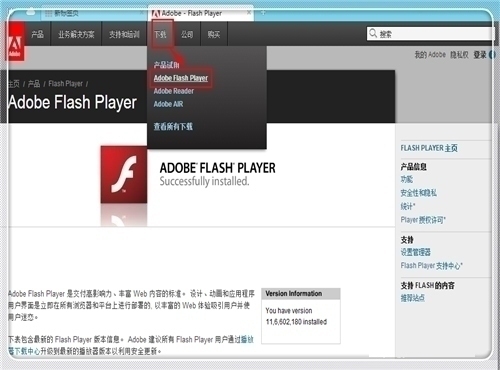This screenshot has height=370, width=500.
Task: Choose Adobe Reader from download menu
Action: pos(174,91)
